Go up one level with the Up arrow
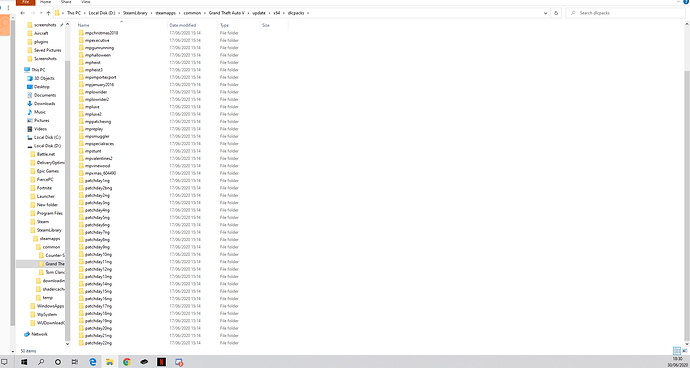 tap(48, 13)
